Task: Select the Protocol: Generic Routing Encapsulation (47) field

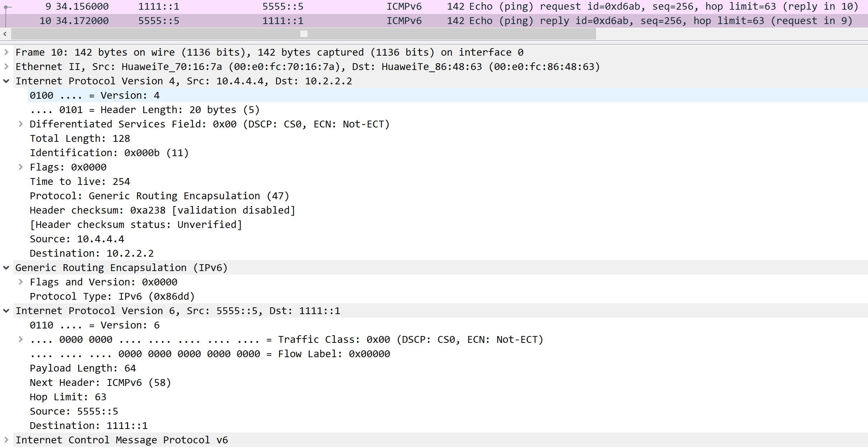Action: coord(159,196)
